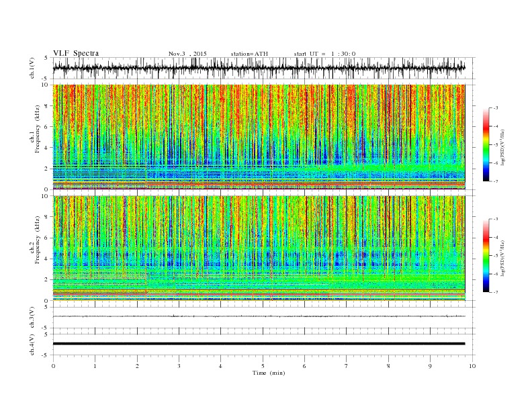Click the "4" kHz tick on ch.2 frequency axis

[x=46, y=259]
